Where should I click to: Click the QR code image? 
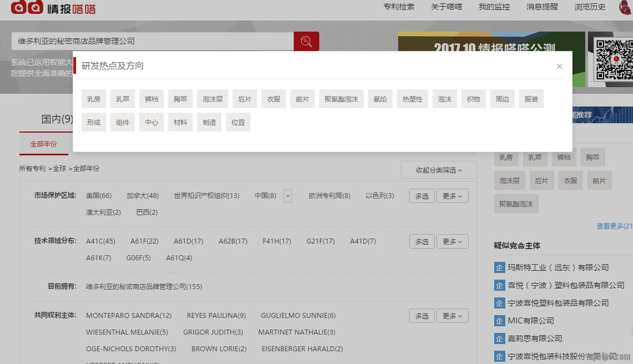[x=610, y=59]
